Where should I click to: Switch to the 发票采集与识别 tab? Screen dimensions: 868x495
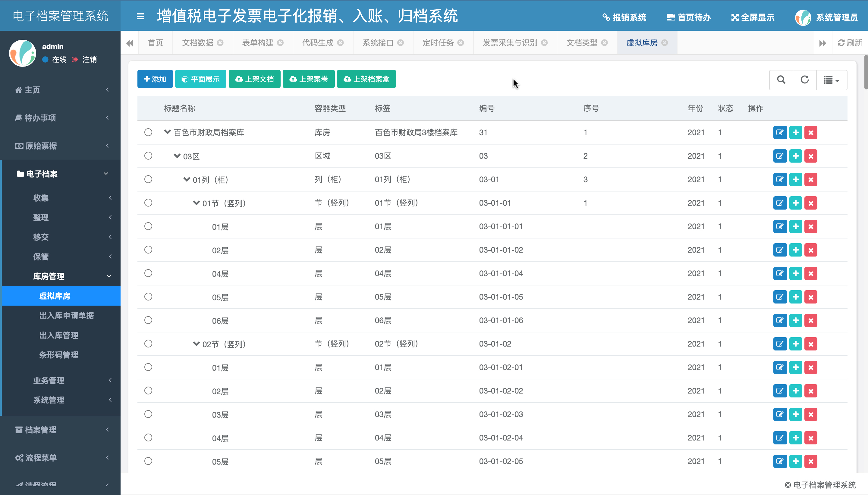point(510,43)
